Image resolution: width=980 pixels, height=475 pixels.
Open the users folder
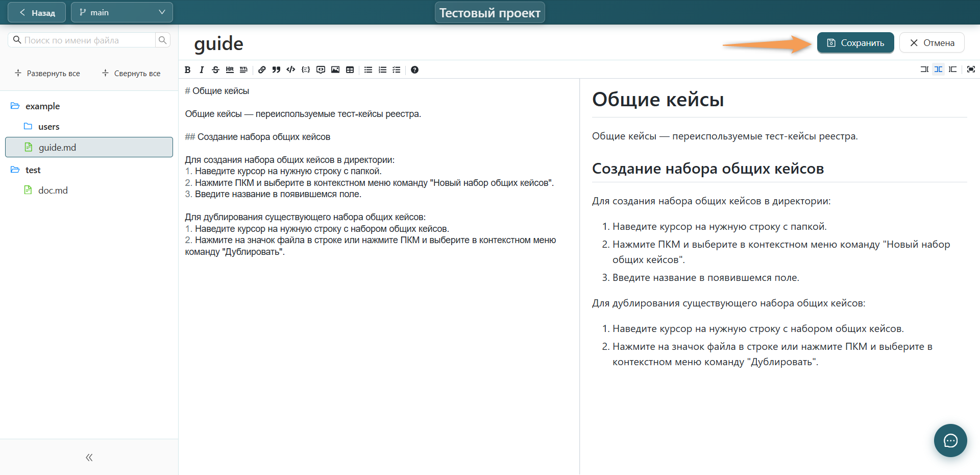click(x=48, y=127)
